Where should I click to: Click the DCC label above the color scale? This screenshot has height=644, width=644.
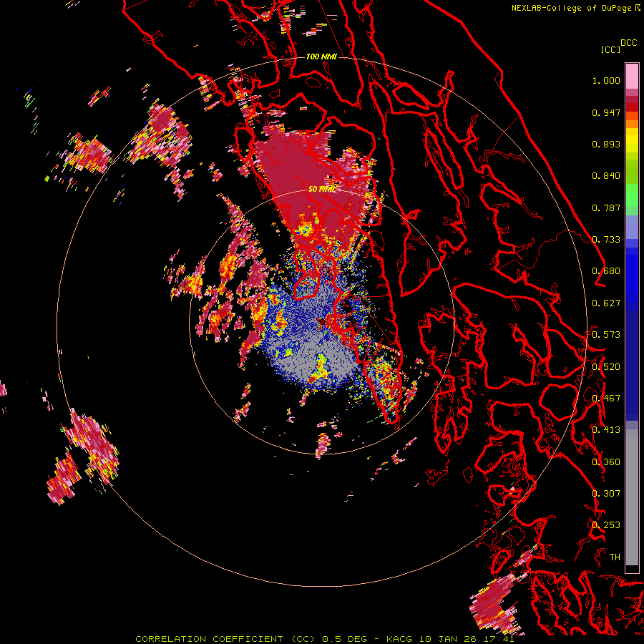coord(629,43)
